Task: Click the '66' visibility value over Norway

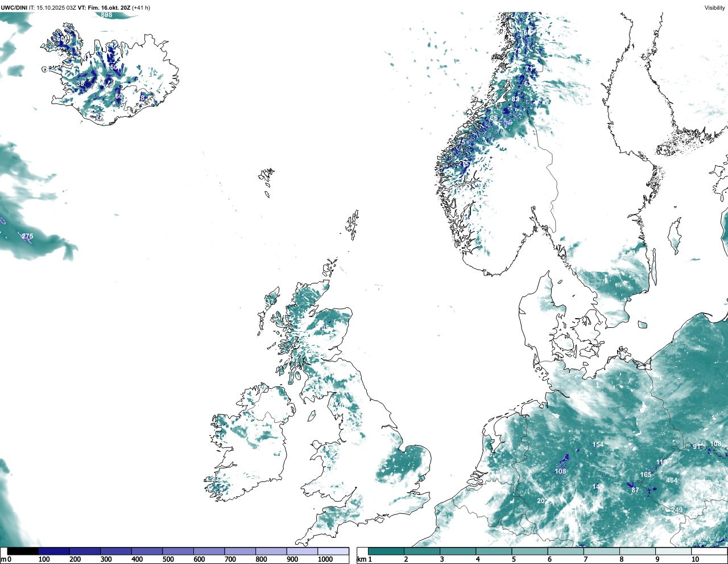Action: pos(494,118)
